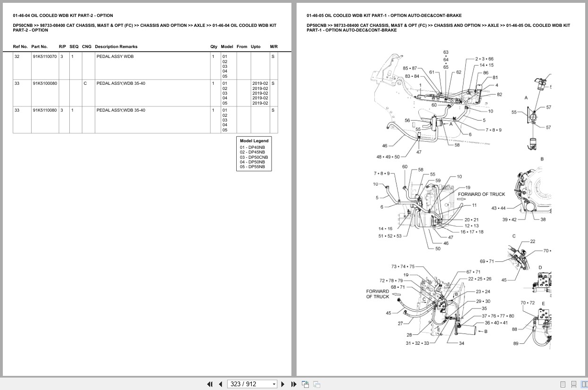588x390 pixels.
Task: Go to the first page
Action: [210, 384]
